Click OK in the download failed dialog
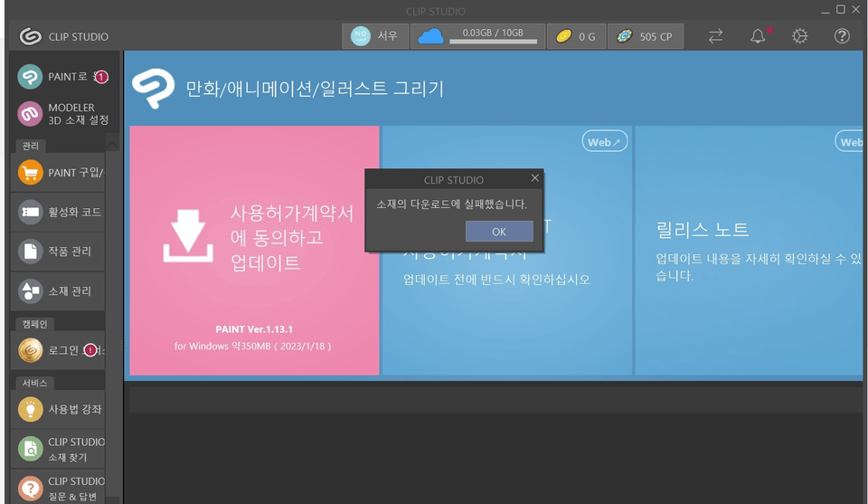The image size is (868, 504). coord(499,232)
